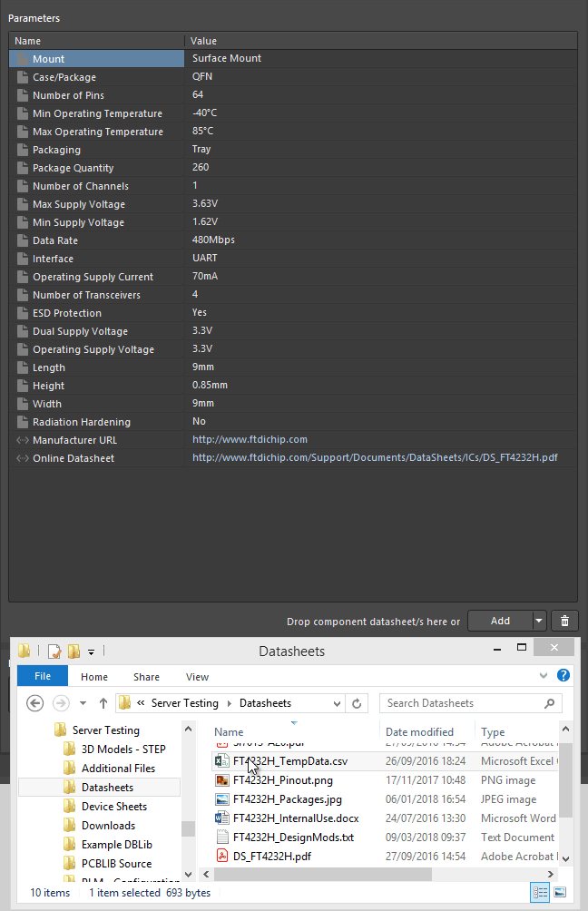Image resolution: width=588 pixels, height=911 pixels.
Task: Open the Add button dropdown arrow
Action: coord(539,621)
